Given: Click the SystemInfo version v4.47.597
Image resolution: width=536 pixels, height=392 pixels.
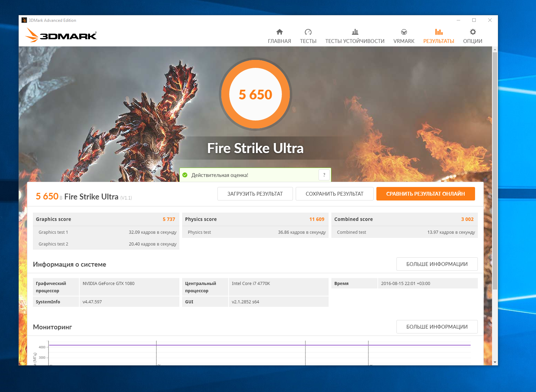Looking at the screenshot, I should click(92, 302).
